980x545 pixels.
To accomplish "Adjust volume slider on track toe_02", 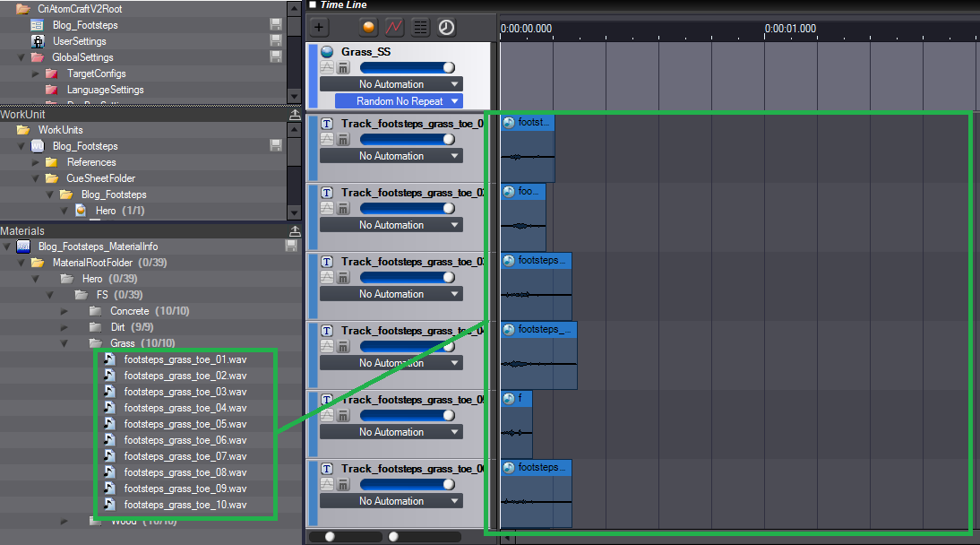I will click(x=407, y=208).
